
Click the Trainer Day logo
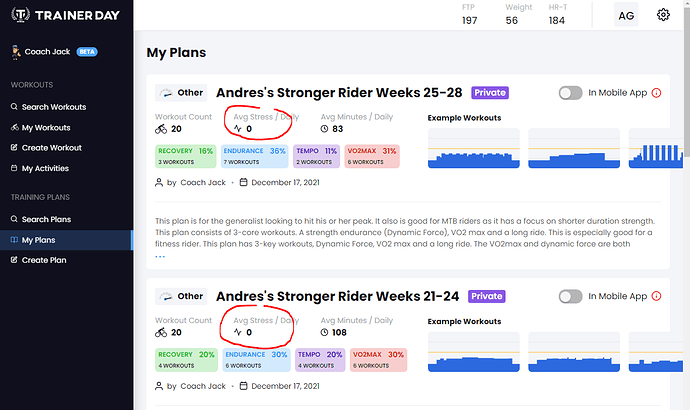tap(65, 15)
